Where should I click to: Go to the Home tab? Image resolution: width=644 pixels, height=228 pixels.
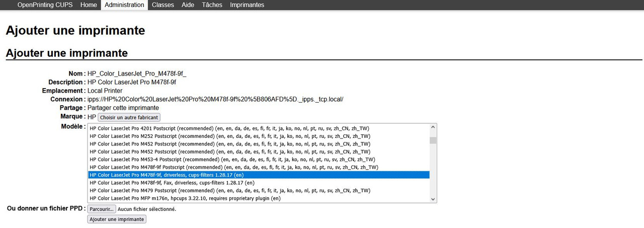(x=89, y=5)
